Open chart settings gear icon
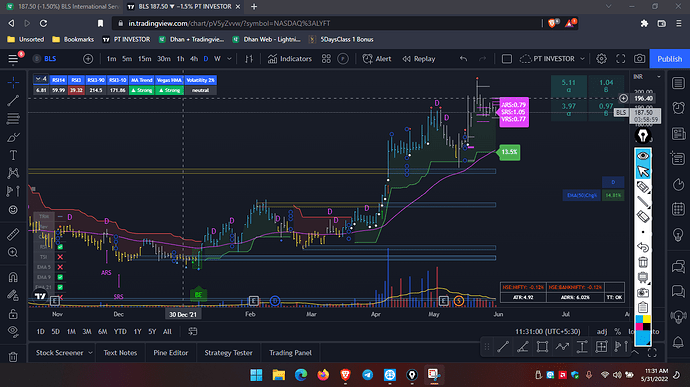Image resolution: width=690 pixels, height=387 pixels. tap(601, 59)
